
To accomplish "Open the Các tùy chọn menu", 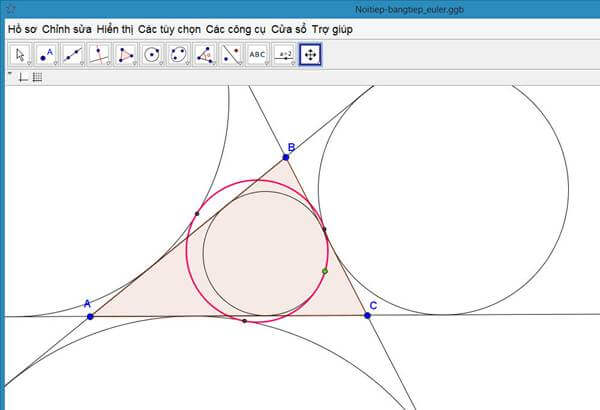I will pyautogui.click(x=169, y=29).
